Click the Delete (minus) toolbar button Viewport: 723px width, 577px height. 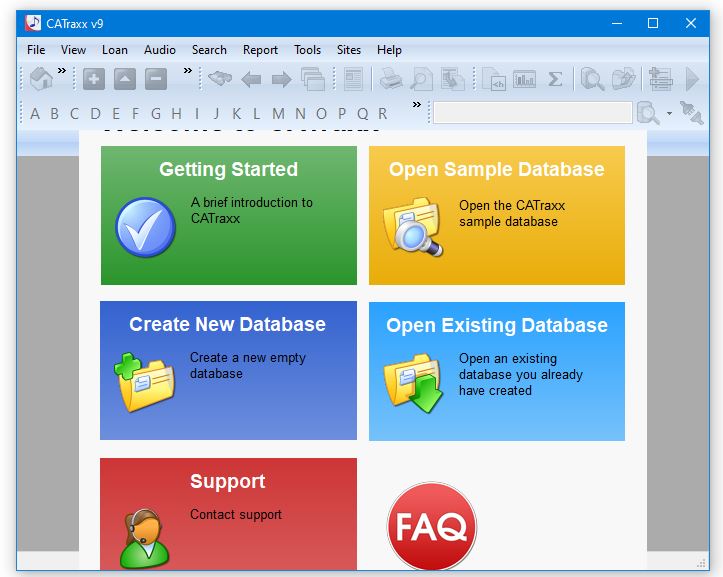[156, 79]
